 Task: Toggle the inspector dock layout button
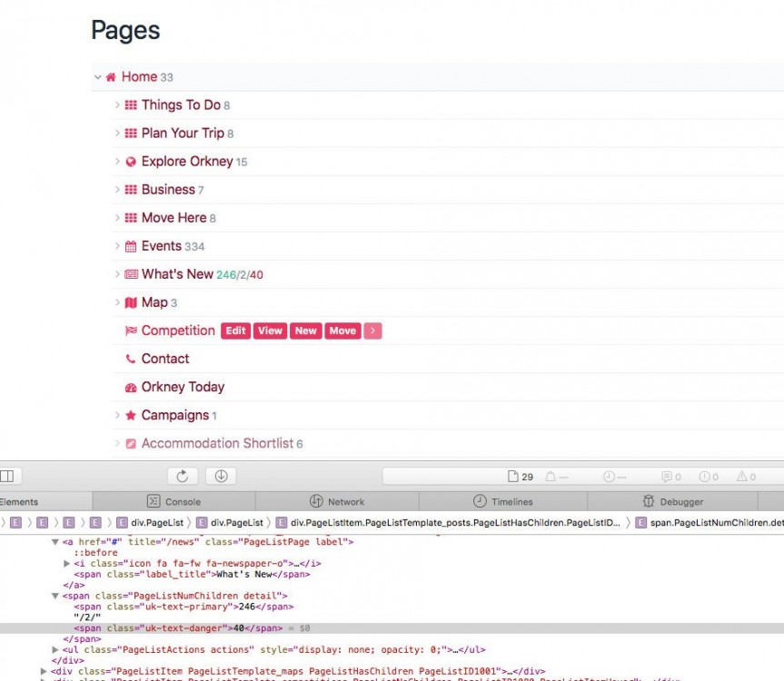(x=6, y=476)
